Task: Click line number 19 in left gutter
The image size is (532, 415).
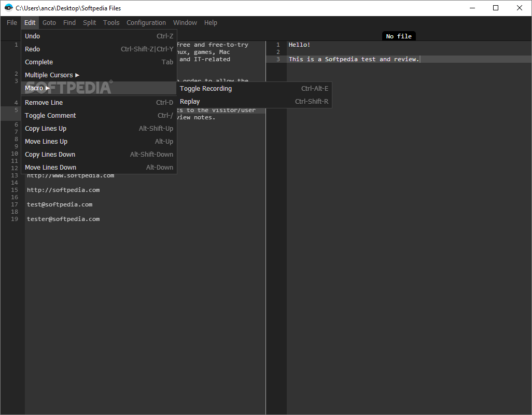Action: point(14,219)
